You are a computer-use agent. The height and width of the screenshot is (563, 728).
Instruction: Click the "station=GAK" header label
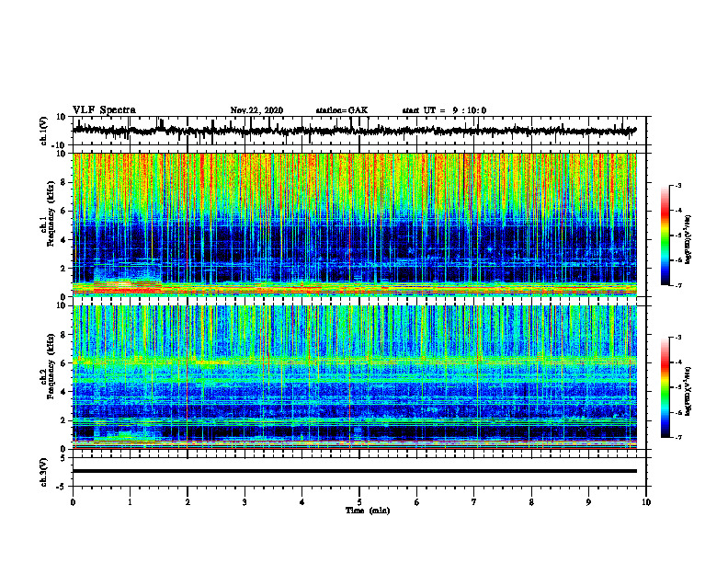coord(342,110)
